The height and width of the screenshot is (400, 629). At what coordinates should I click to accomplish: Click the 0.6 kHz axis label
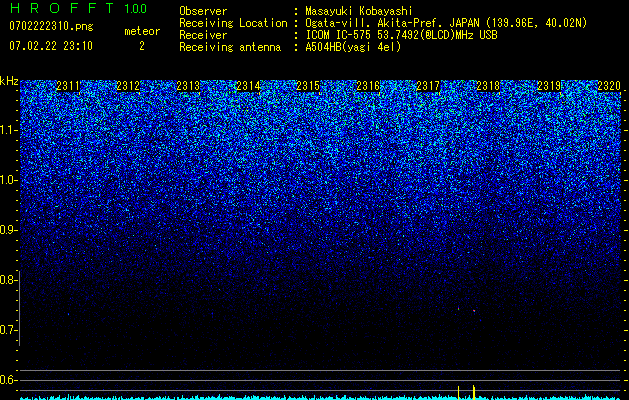tap(9, 380)
